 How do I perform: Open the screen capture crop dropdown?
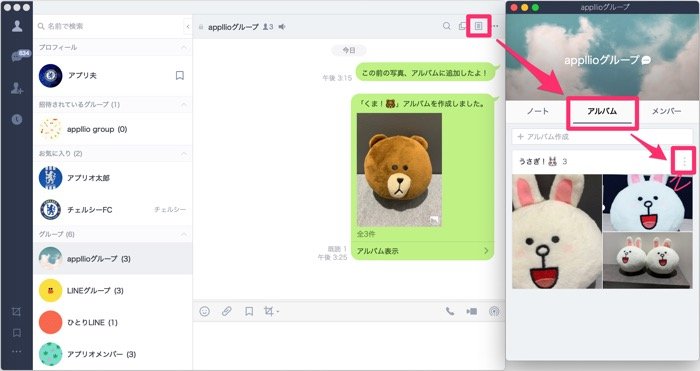pos(271,311)
